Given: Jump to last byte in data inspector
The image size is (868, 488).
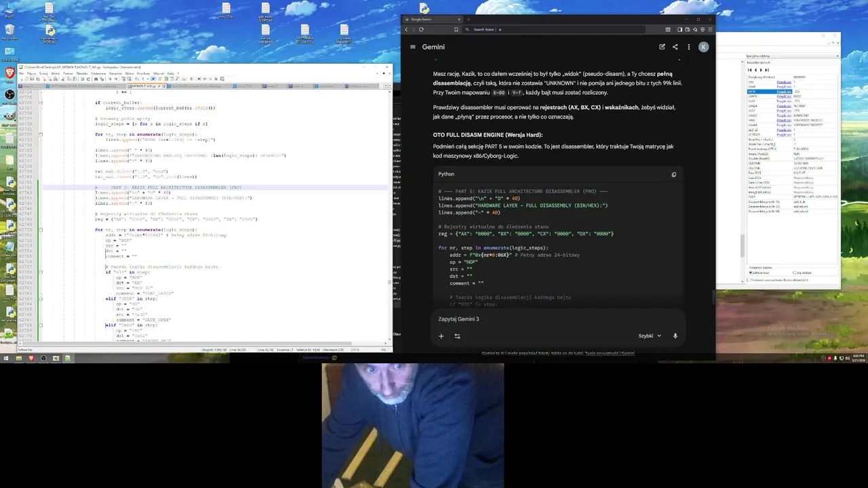Looking at the screenshot, I should [x=767, y=70].
